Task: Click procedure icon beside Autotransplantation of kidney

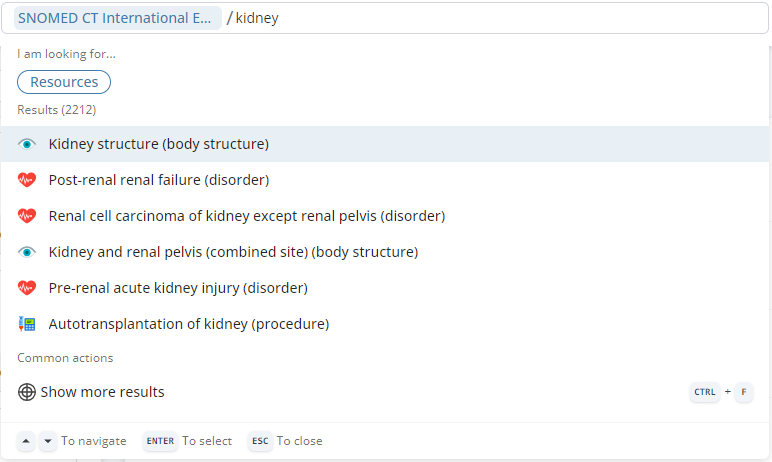Action: [27, 324]
